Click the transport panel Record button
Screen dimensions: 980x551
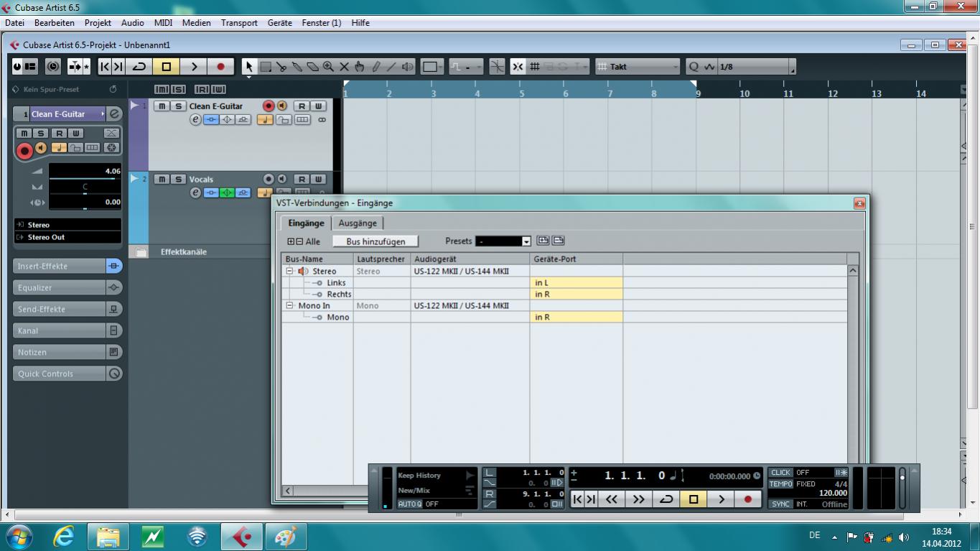click(747, 499)
